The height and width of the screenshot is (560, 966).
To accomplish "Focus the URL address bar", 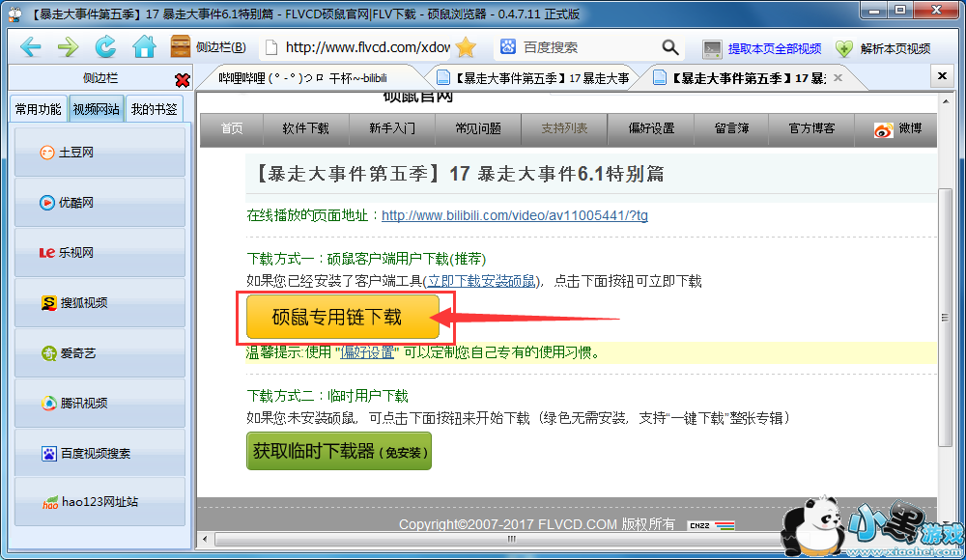I will 367,47.
